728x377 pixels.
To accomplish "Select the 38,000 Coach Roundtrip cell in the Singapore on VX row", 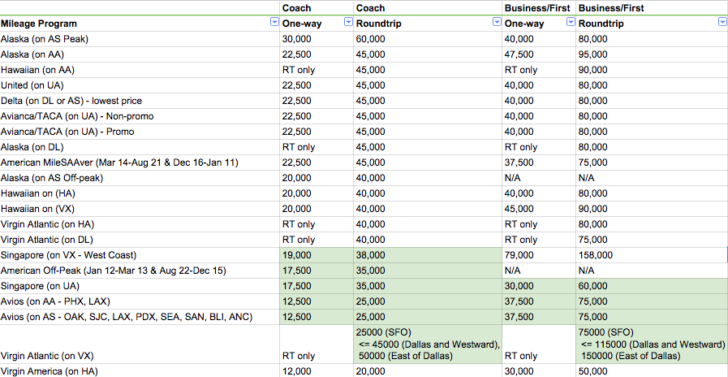I will click(x=428, y=255).
